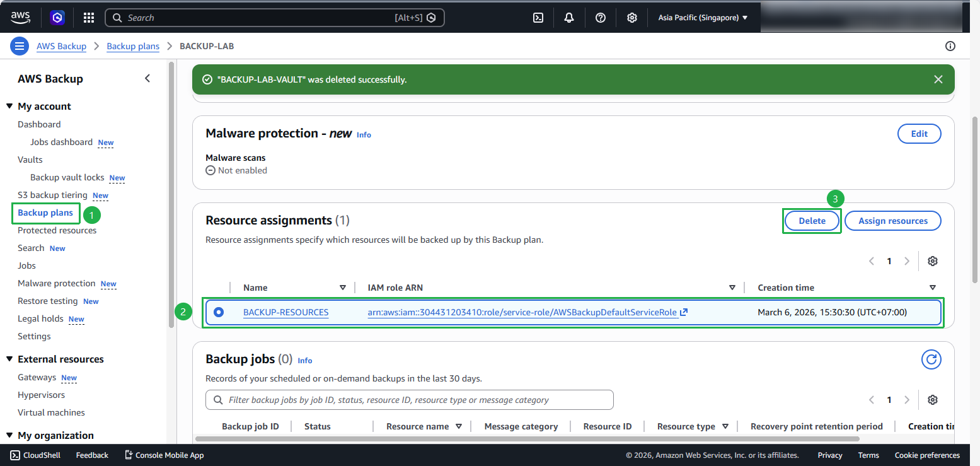Sort by IAM role ARN column arrow
Viewport: 980px width, 466px height.
(732, 288)
